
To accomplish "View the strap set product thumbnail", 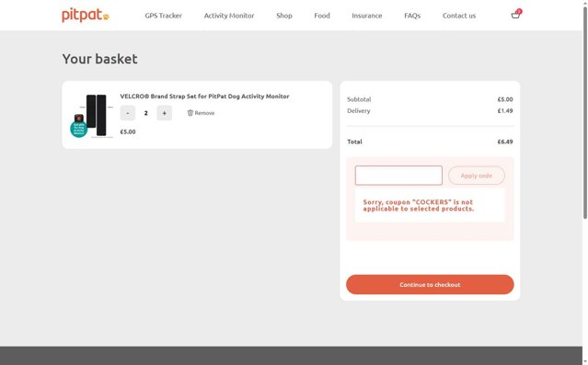I will (92, 116).
